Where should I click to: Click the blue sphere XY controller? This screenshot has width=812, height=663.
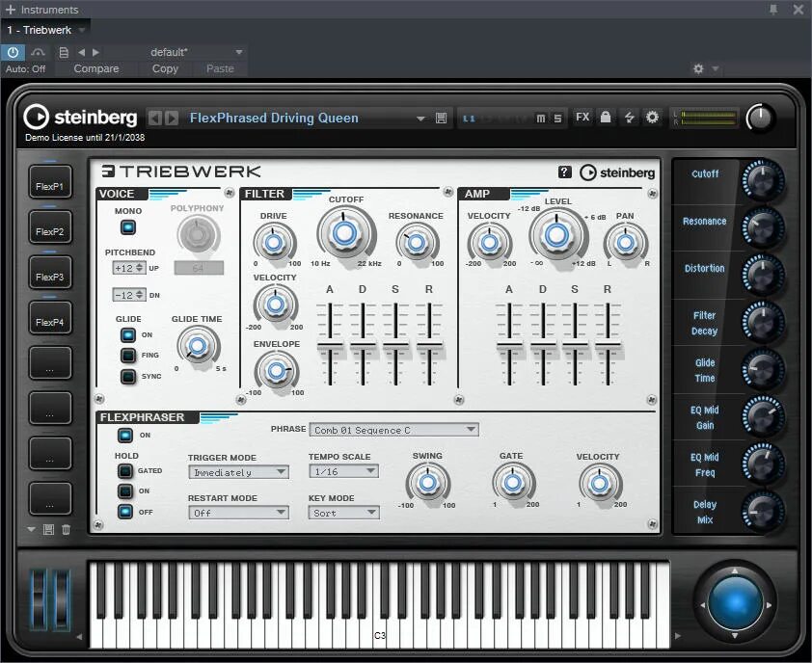click(x=734, y=603)
